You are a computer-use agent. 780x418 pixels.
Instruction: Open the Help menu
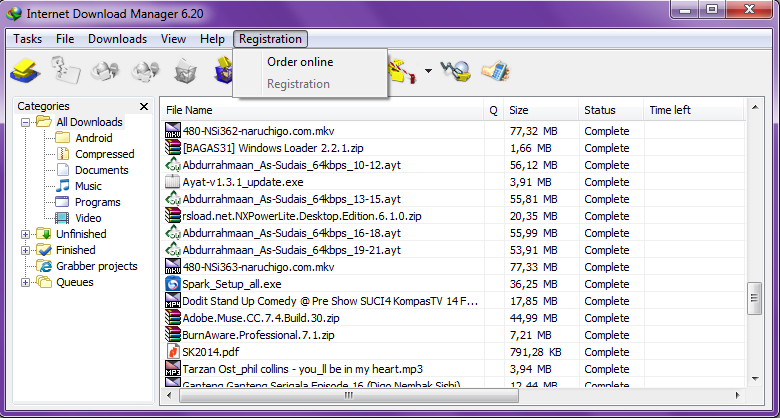(x=212, y=39)
